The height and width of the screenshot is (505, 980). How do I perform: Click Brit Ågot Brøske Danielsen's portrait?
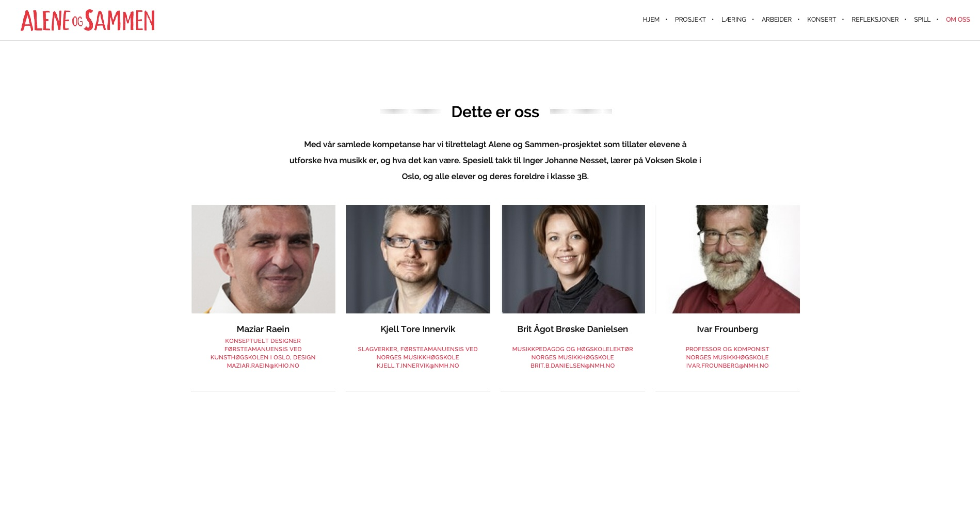(573, 259)
